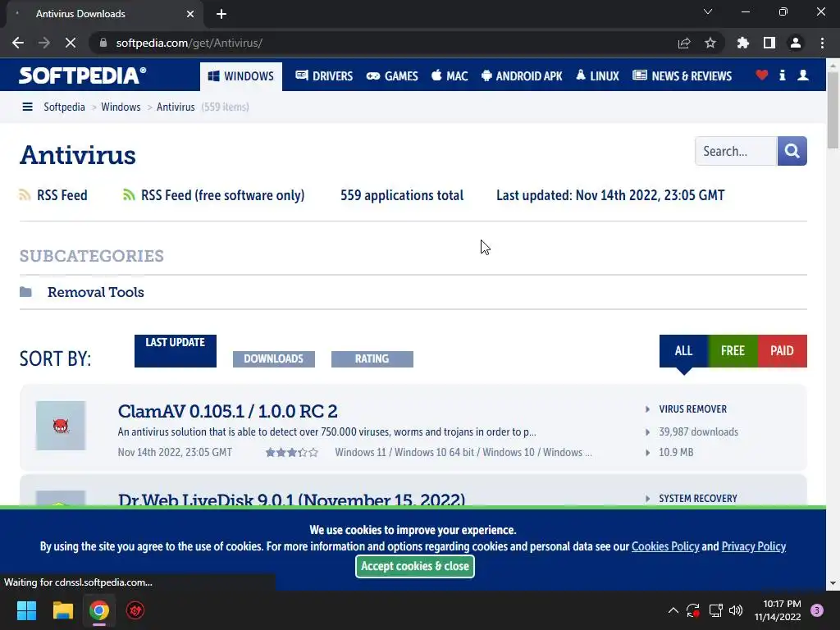Open the Linux section
The height and width of the screenshot is (630, 840).
click(597, 76)
